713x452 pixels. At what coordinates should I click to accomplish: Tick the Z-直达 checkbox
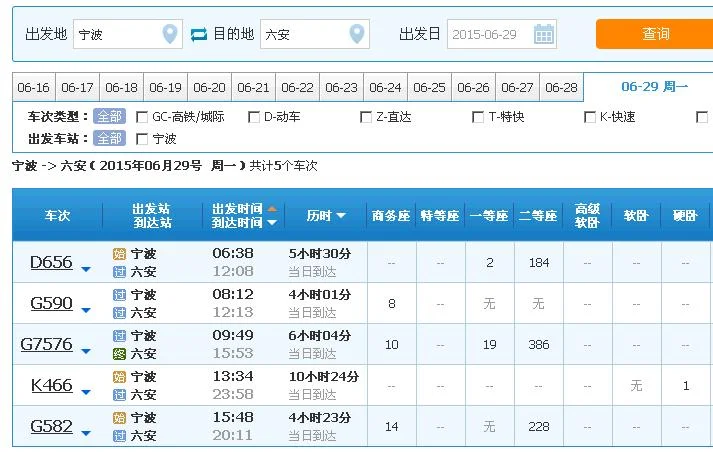point(366,117)
